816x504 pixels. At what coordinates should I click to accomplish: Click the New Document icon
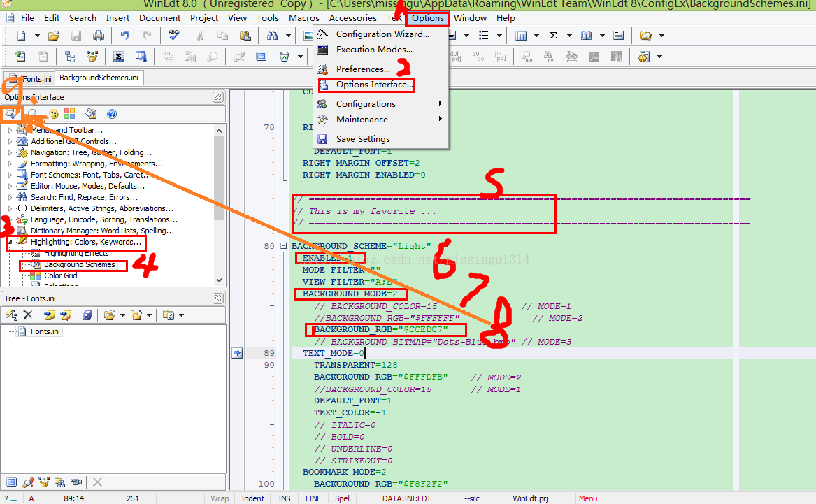click(22, 36)
